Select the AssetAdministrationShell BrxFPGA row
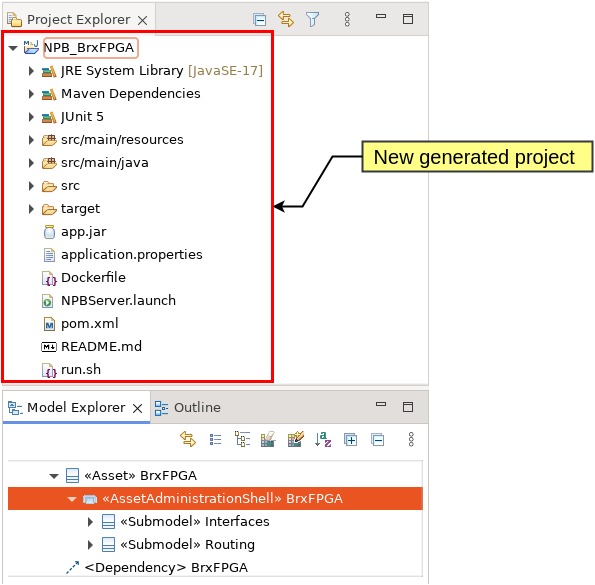 coord(215,499)
